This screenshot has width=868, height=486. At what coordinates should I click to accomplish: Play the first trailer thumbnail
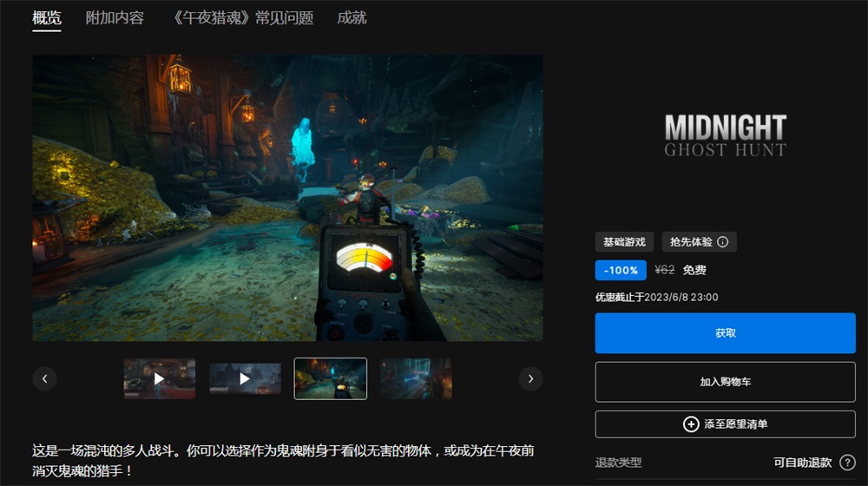click(x=160, y=378)
